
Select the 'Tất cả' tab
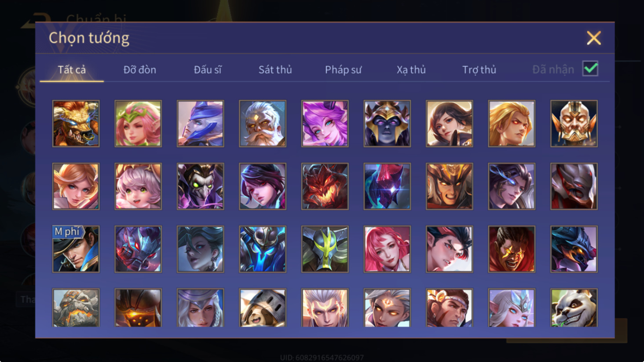(x=72, y=69)
